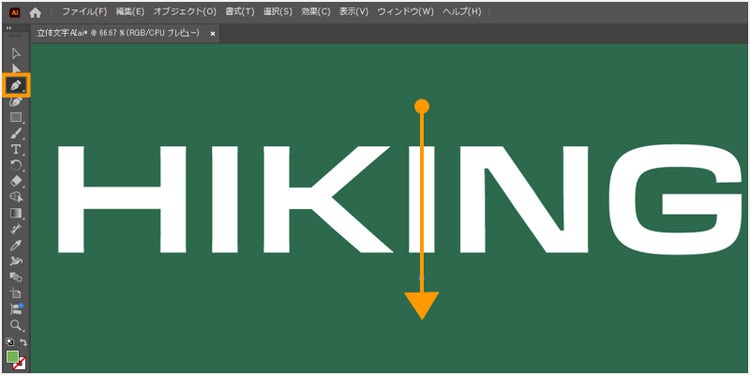Open the 編集(E) menu
The height and width of the screenshot is (375, 750).
pyautogui.click(x=130, y=12)
